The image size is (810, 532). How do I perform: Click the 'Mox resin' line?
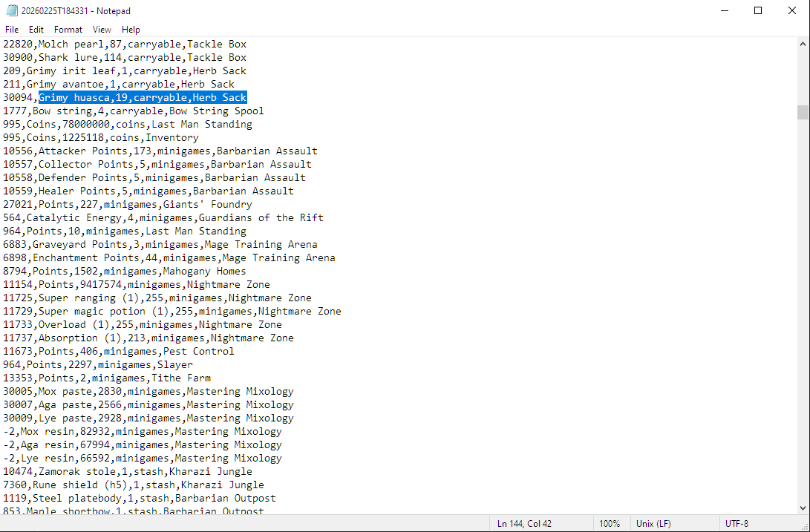coord(143,432)
